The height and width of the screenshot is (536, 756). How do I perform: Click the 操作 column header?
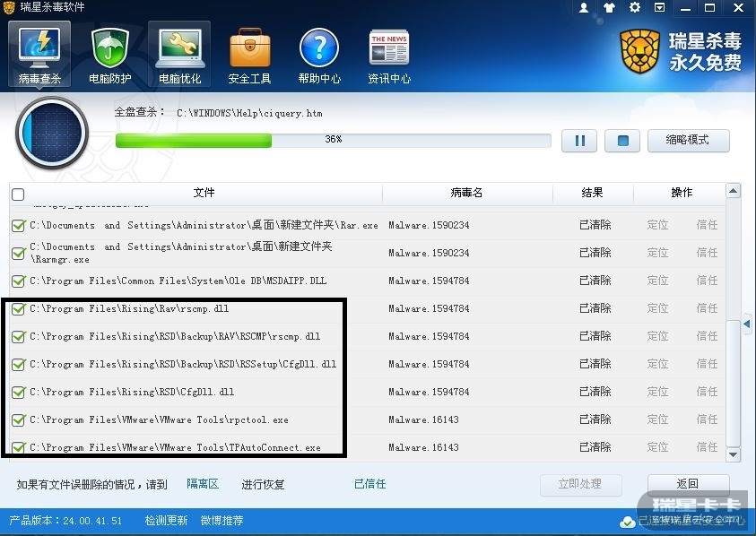(x=682, y=193)
